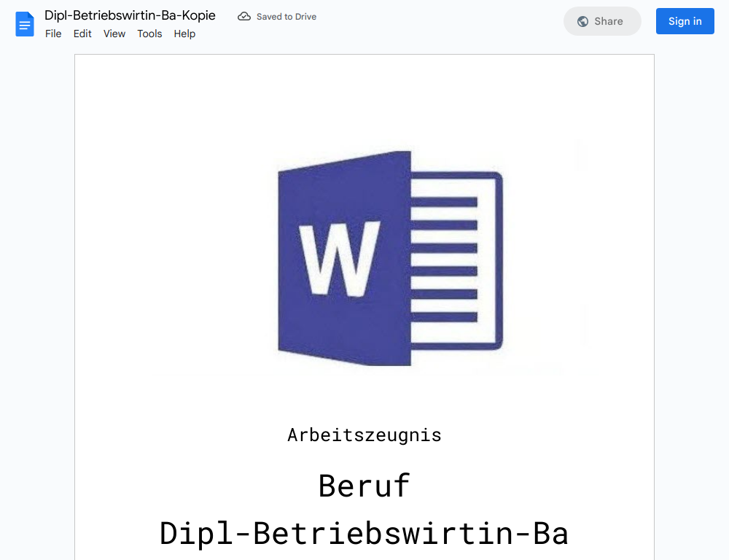The width and height of the screenshot is (729, 560).
Task: Open the Edit menu
Action: [82, 34]
